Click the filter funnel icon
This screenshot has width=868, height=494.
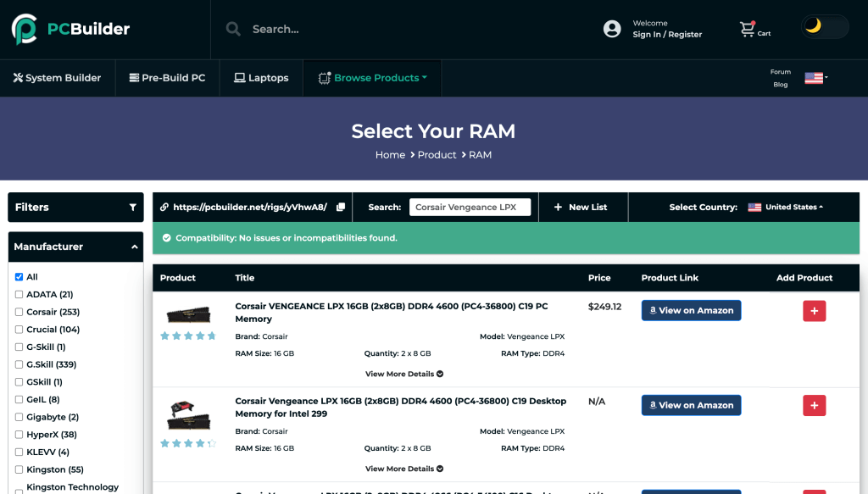pyautogui.click(x=133, y=208)
